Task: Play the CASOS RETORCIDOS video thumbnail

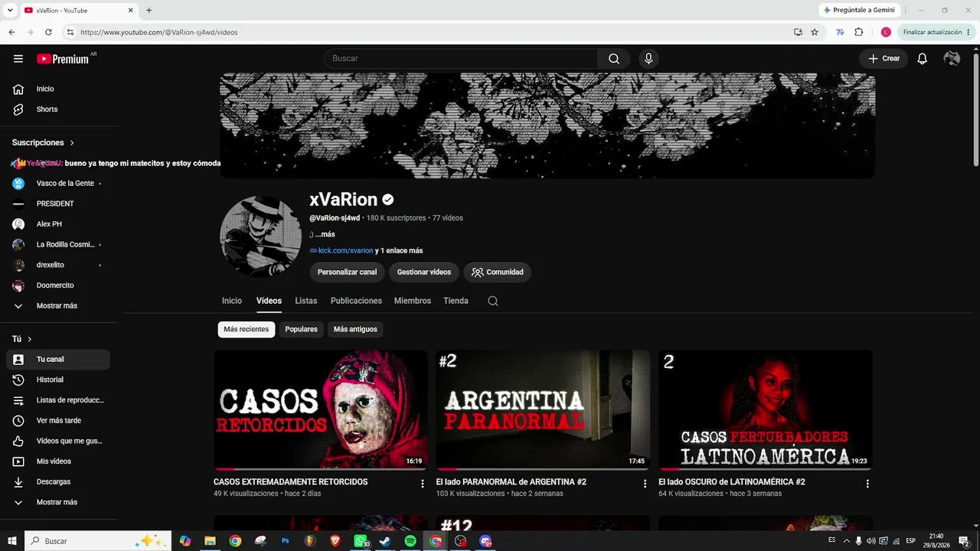Action: click(321, 410)
